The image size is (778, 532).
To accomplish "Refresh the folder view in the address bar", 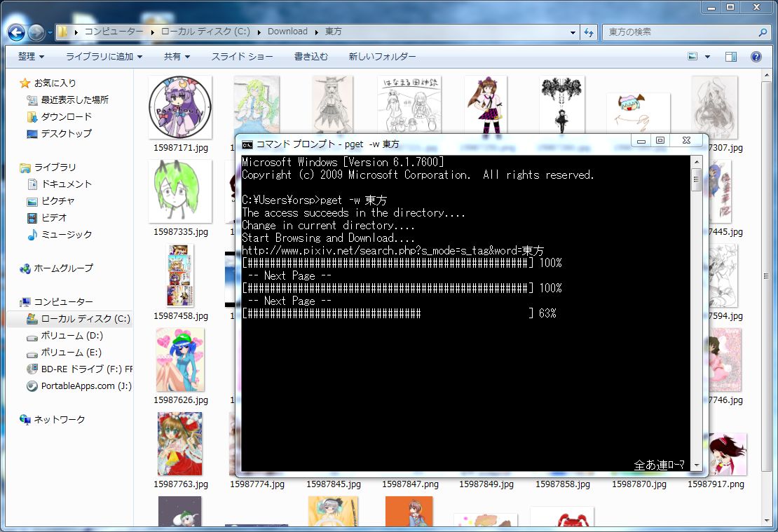I will click(x=589, y=32).
